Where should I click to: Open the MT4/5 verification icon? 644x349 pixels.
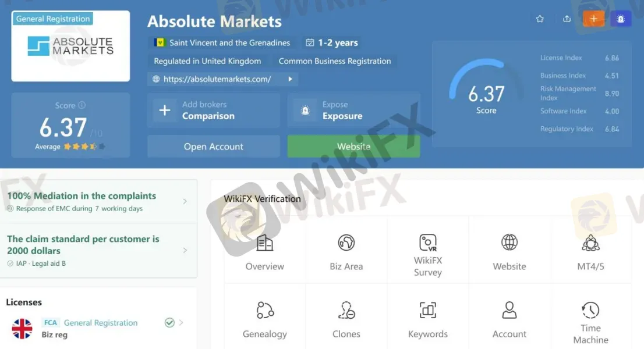click(x=590, y=243)
